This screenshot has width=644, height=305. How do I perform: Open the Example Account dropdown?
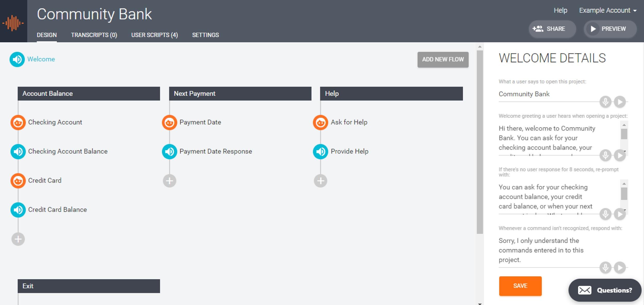pyautogui.click(x=608, y=10)
